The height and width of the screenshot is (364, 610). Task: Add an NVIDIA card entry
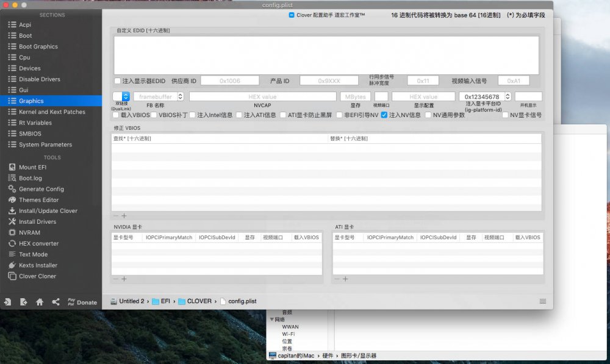point(124,279)
